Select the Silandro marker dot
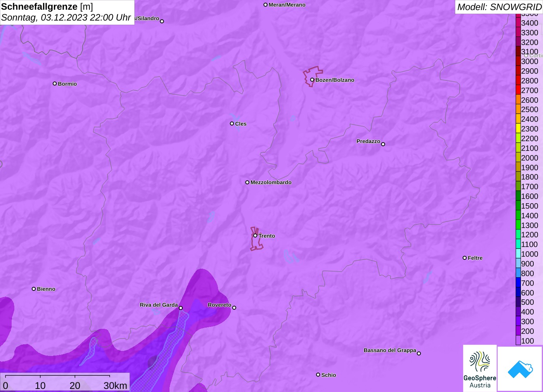This screenshot has height=392, width=543. [x=162, y=21]
